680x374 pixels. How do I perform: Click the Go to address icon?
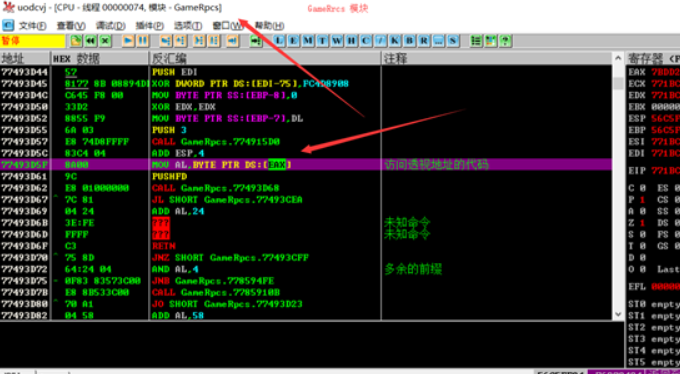pos(256,41)
